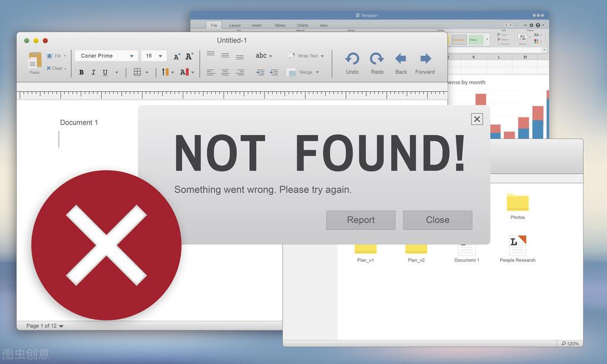Toggle italic formatting
Image resolution: width=607 pixels, height=364 pixels.
pyautogui.click(x=93, y=72)
